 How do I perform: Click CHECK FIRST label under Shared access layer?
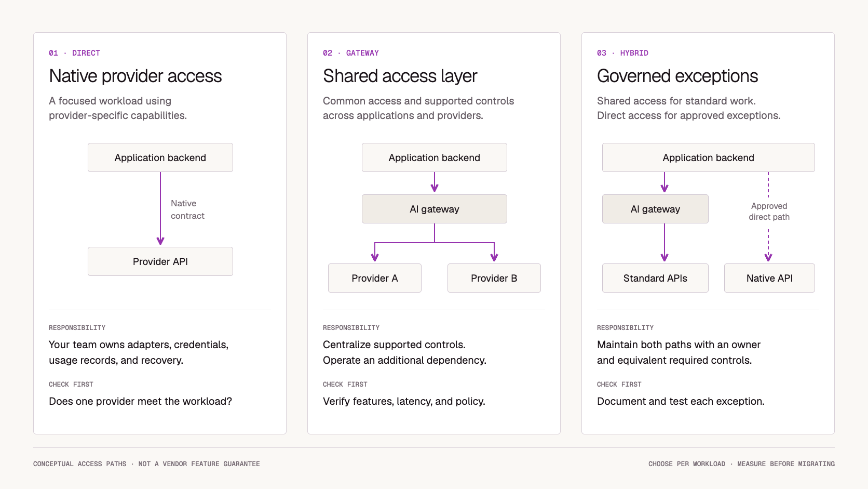[345, 385]
